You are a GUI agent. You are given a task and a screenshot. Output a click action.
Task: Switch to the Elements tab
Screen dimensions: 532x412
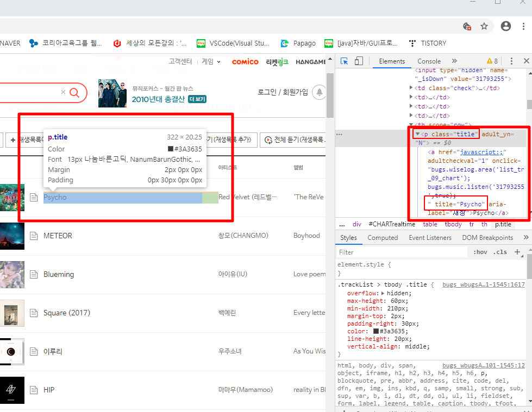click(392, 61)
